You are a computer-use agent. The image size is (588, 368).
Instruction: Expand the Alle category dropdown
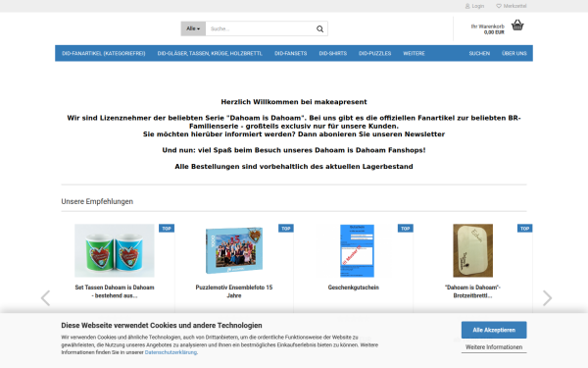pos(193,28)
